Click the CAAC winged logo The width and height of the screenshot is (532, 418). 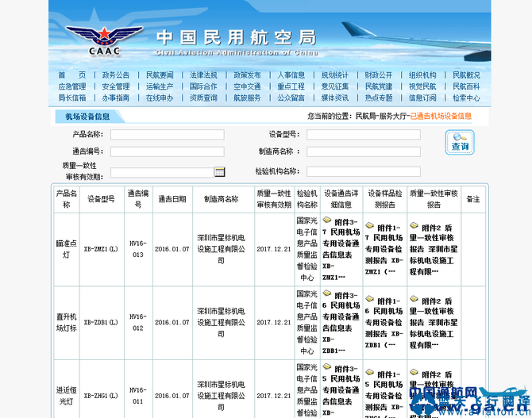coord(94,36)
